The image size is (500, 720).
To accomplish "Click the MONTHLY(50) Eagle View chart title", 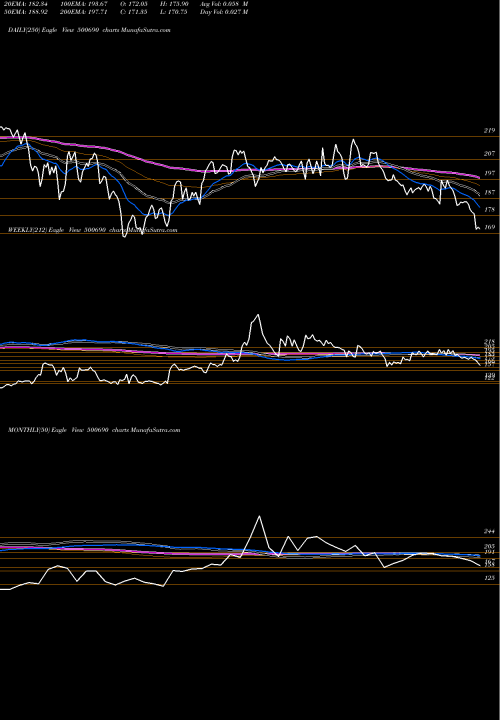I will [94, 430].
